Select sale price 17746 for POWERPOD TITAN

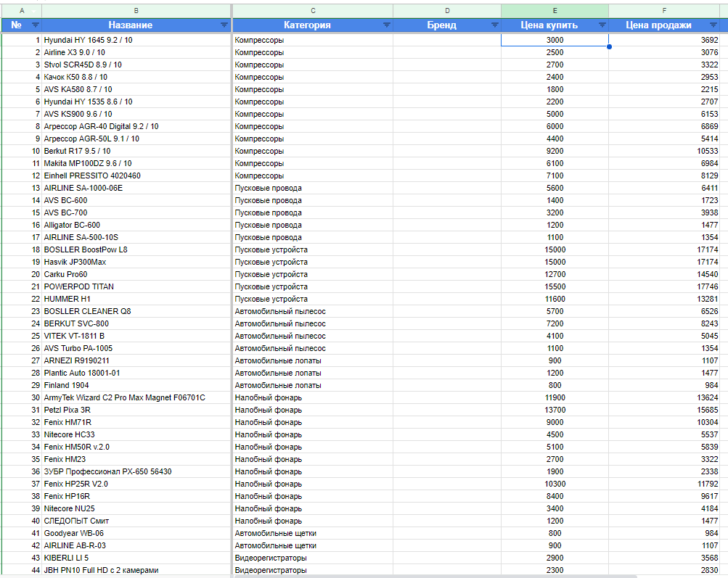[664, 286]
